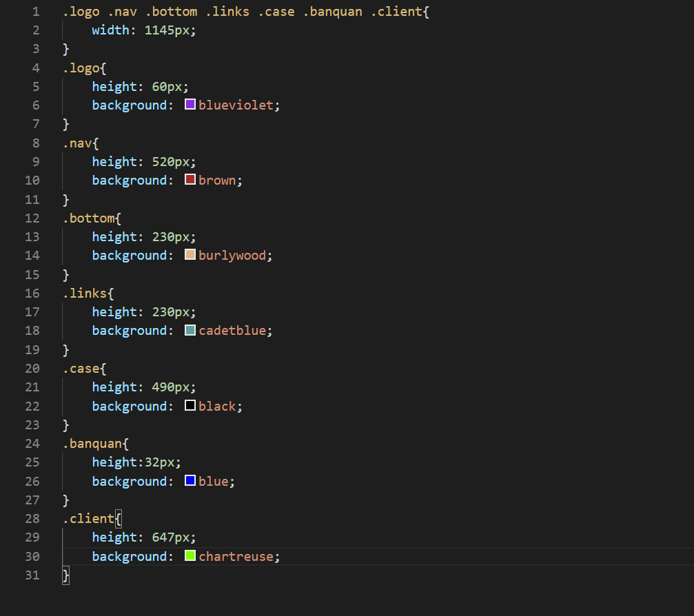Click the burlywood value text
Image resolution: width=694 pixels, height=616 pixels.
[x=232, y=256]
